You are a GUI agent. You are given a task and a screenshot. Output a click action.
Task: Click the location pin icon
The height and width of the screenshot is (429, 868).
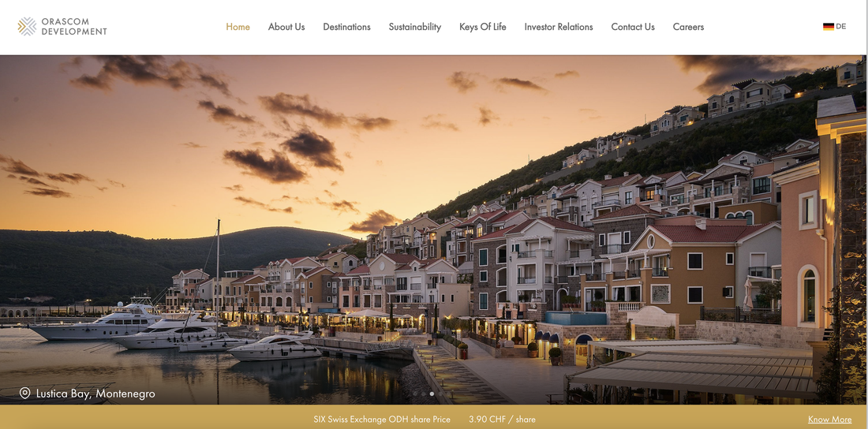point(24,394)
